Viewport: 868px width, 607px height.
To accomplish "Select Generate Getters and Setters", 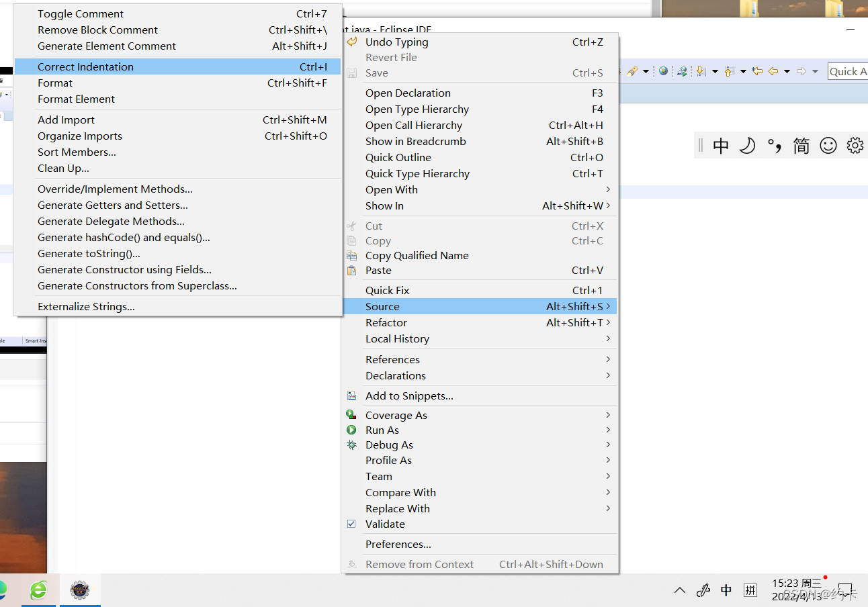I will [x=177, y=205].
